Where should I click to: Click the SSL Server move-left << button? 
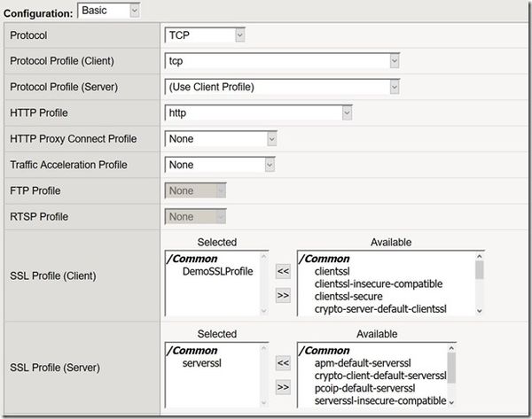click(283, 362)
